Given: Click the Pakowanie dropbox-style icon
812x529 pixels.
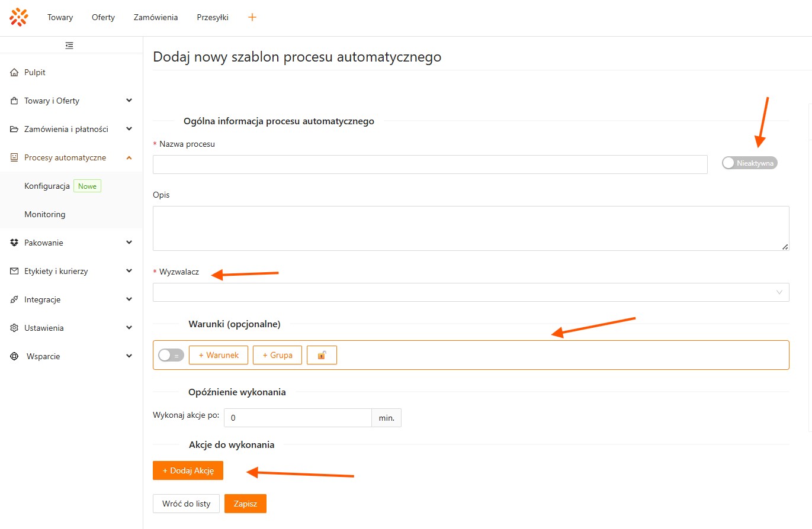Looking at the screenshot, I should tap(14, 243).
